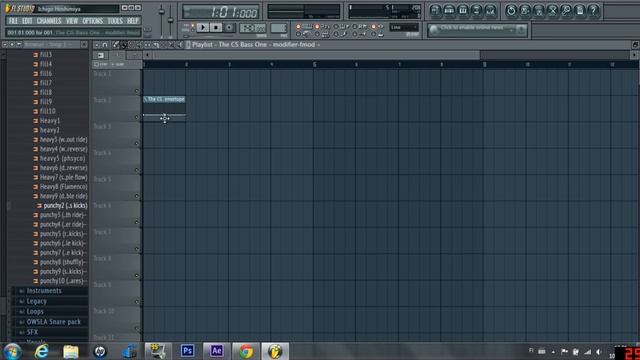Click to enable online news
This screenshot has width=640, height=360.
[x=472, y=28]
